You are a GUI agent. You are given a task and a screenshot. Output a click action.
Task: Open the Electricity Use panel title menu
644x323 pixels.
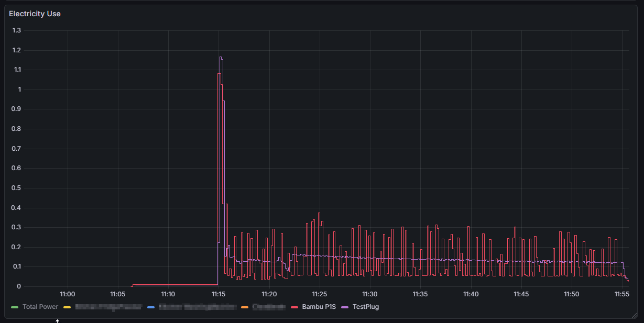35,14
